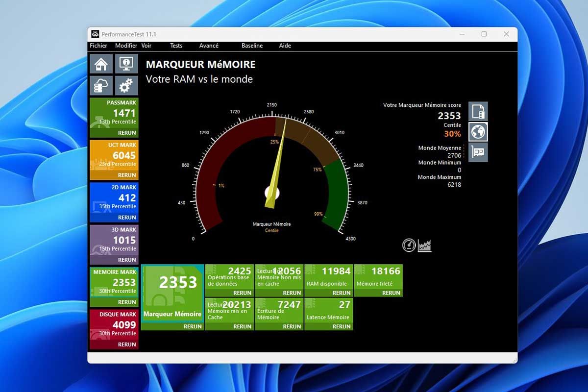The height and width of the screenshot is (392, 588).
Task: Click the 'MARQUEUR MéMOIRE' heading
Action: [200, 65]
